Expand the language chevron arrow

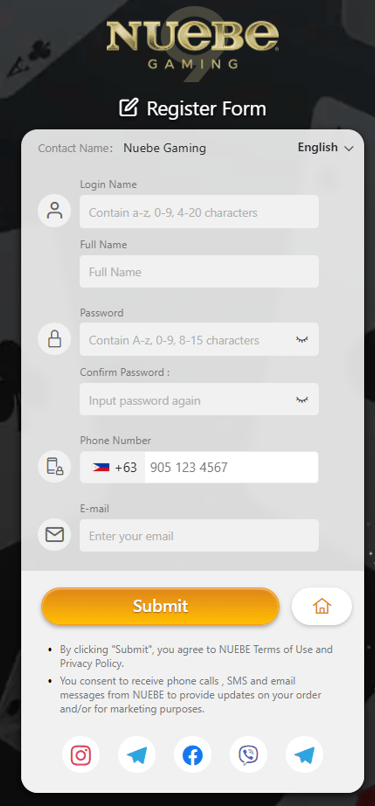click(x=349, y=149)
